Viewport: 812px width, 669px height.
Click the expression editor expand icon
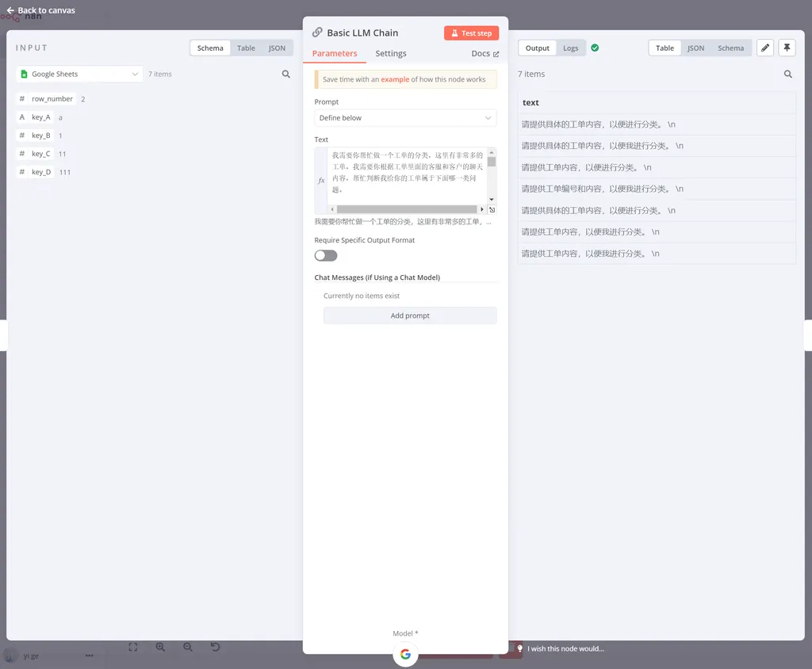pyautogui.click(x=492, y=210)
